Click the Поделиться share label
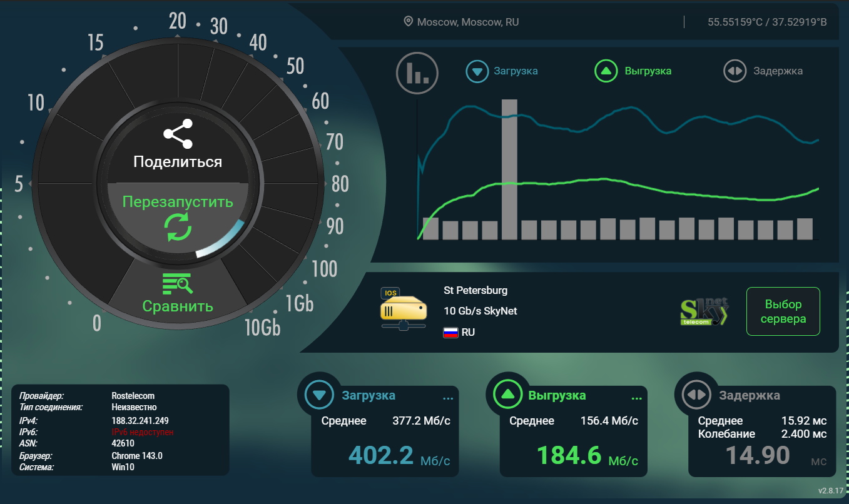The width and height of the screenshot is (849, 504). click(x=178, y=162)
